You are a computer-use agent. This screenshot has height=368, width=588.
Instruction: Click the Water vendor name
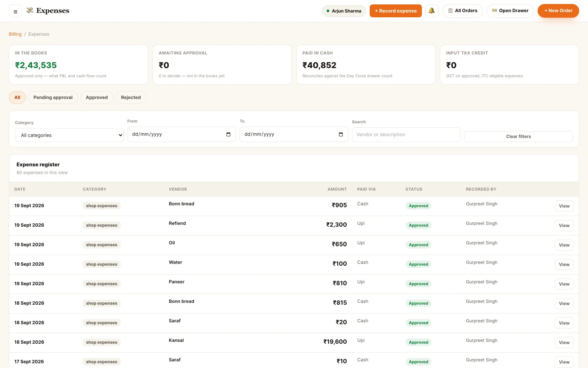coord(175,262)
